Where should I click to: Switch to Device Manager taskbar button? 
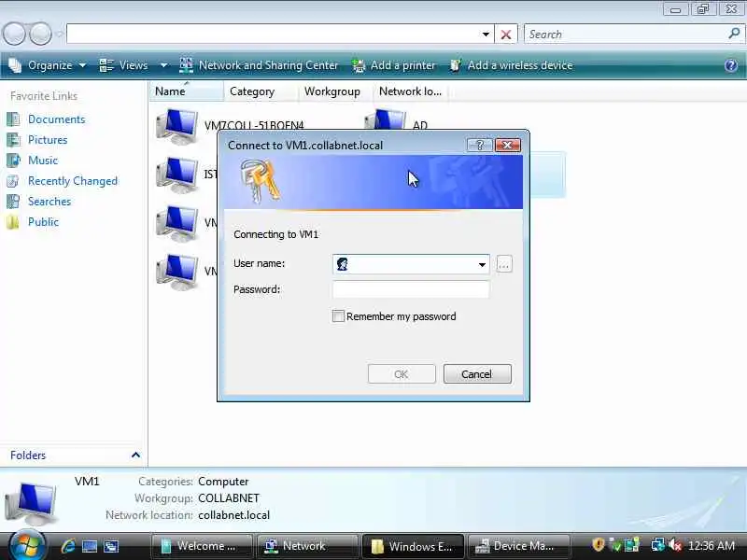518,546
